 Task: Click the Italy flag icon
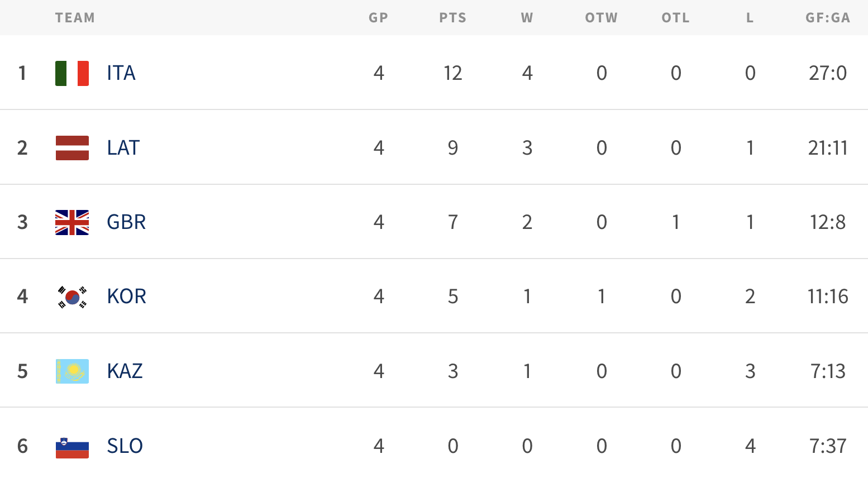pyautogui.click(x=72, y=73)
